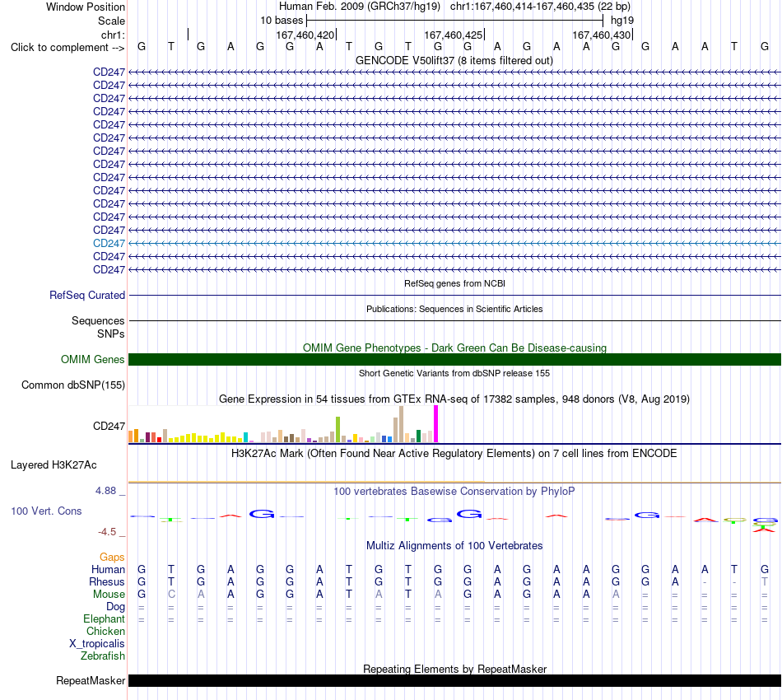
Task: Click the 'Dog' species label
Action: pos(115,607)
